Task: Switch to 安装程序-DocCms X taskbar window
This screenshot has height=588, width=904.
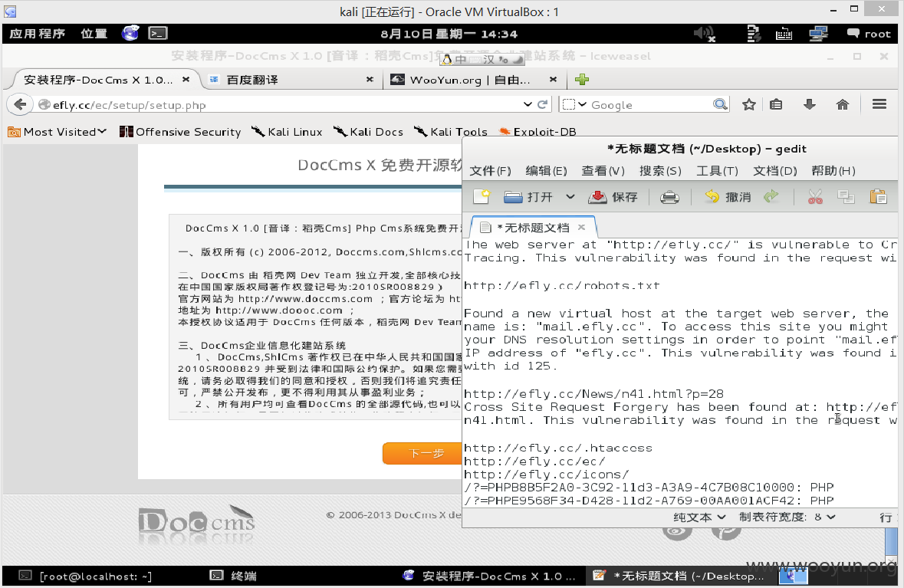Action: [489, 576]
